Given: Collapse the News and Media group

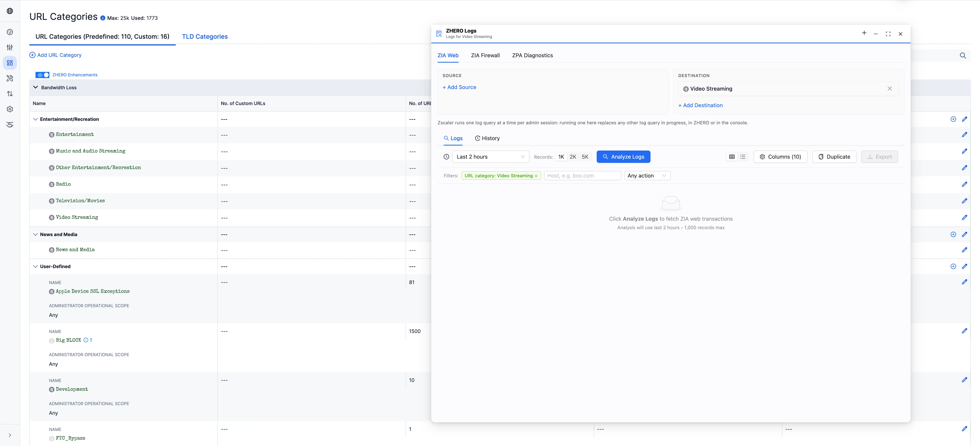Looking at the screenshot, I should click(35, 235).
